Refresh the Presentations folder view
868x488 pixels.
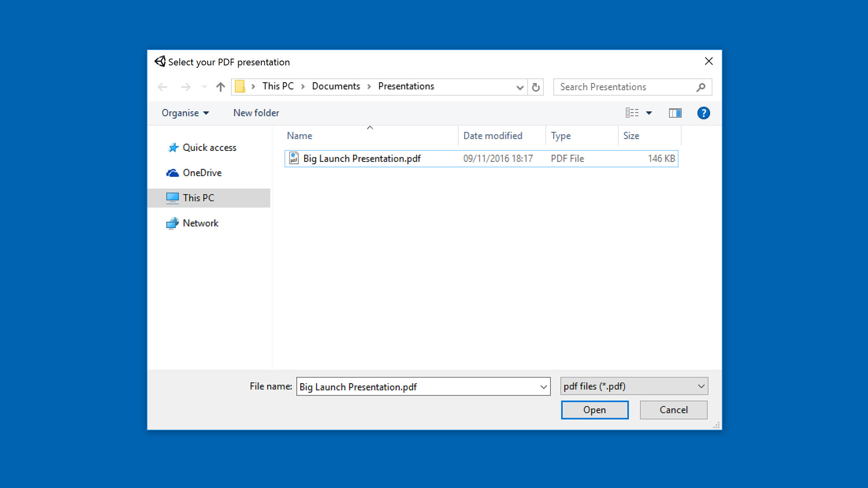(x=536, y=87)
